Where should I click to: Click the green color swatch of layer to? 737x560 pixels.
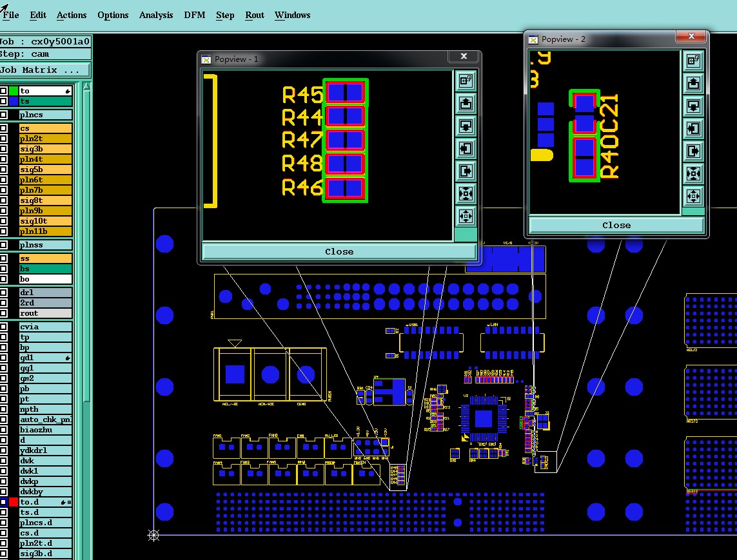13,91
